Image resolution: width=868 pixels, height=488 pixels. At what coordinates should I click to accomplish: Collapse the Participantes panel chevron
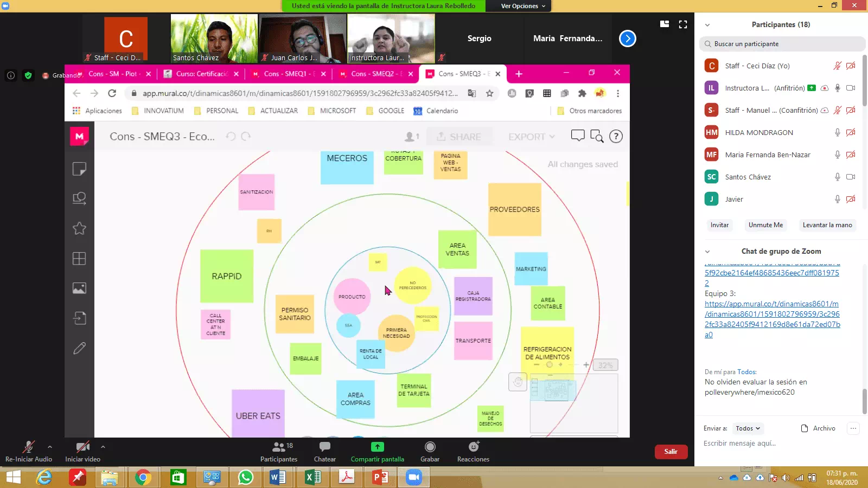tap(707, 25)
